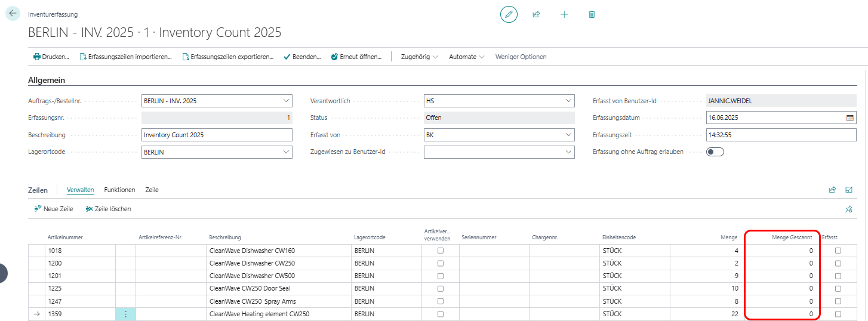This screenshot has width=868, height=321.
Task: Click the Beschreibung input field
Action: [x=217, y=135]
